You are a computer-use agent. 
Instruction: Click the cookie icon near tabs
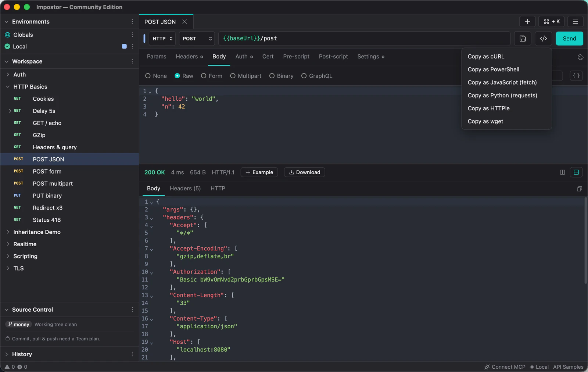pos(581,57)
